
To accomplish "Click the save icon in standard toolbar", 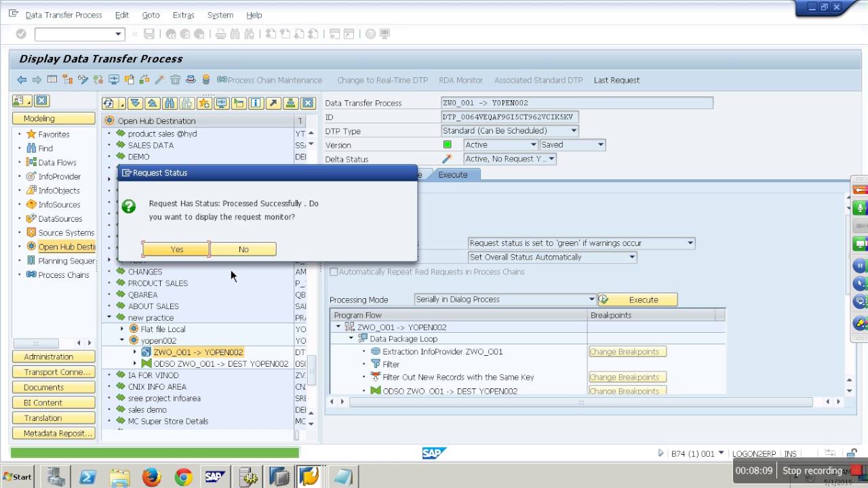I will pyautogui.click(x=149, y=34).
